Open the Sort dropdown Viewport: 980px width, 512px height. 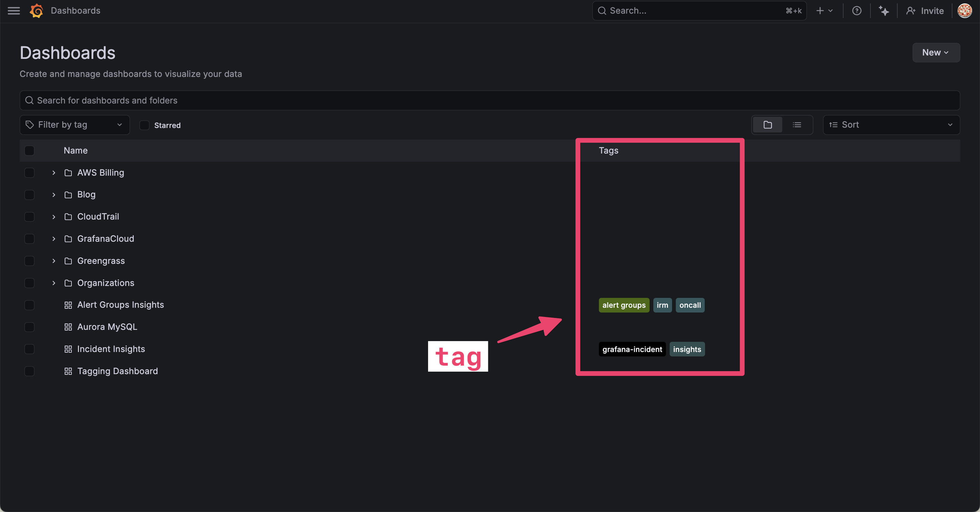coord(891,125)
